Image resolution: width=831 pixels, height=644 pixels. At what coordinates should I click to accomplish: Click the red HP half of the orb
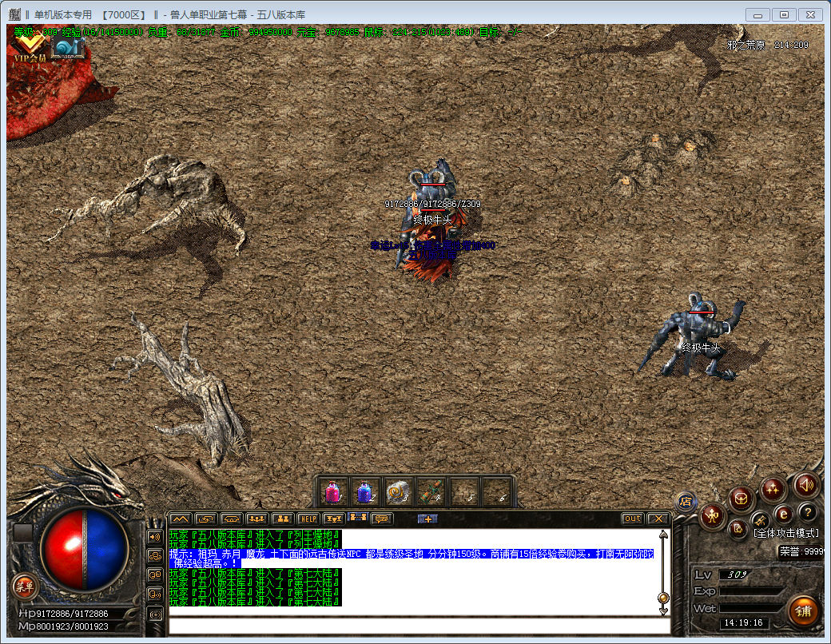point(62,550)
